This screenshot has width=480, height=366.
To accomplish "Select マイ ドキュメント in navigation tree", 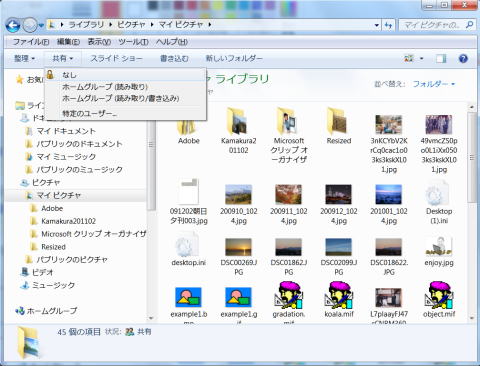I will pyautogui.click(x=66, y=131).
